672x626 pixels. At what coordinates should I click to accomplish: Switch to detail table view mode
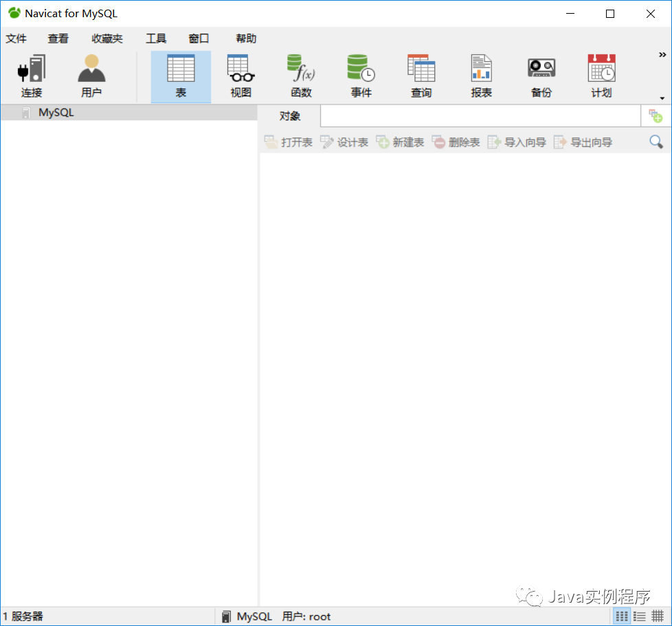(x=658, y=616)
